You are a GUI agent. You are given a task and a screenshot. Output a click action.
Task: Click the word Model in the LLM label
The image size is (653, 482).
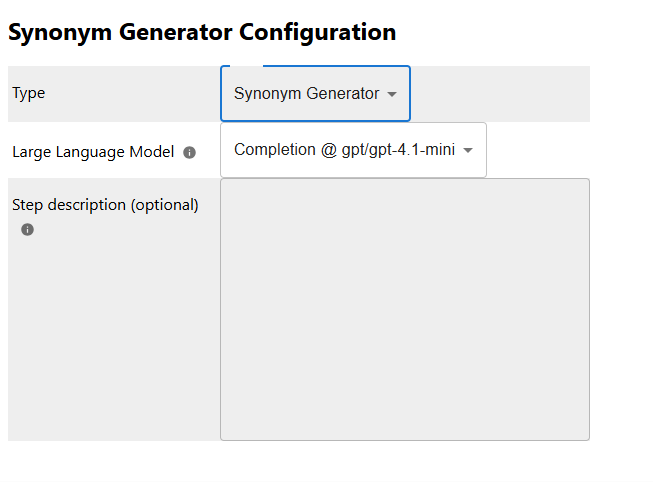point(152,152)
